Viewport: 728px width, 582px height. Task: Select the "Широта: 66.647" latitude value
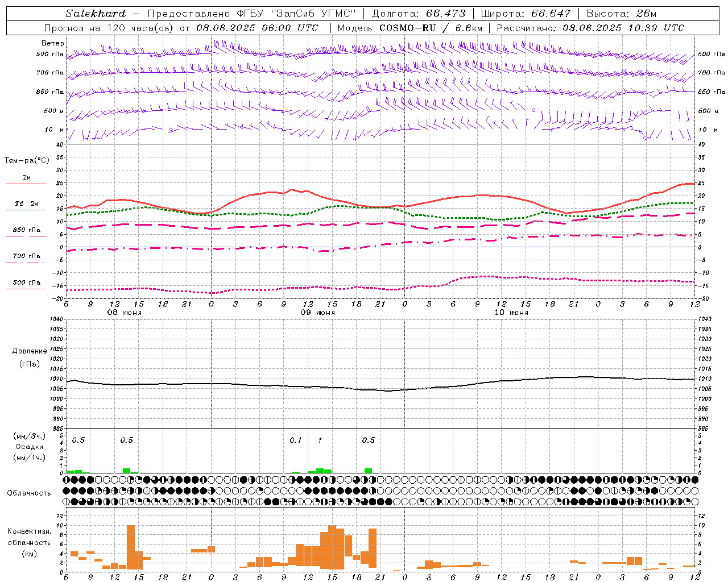pyautogui.click(x=526, y=14)
